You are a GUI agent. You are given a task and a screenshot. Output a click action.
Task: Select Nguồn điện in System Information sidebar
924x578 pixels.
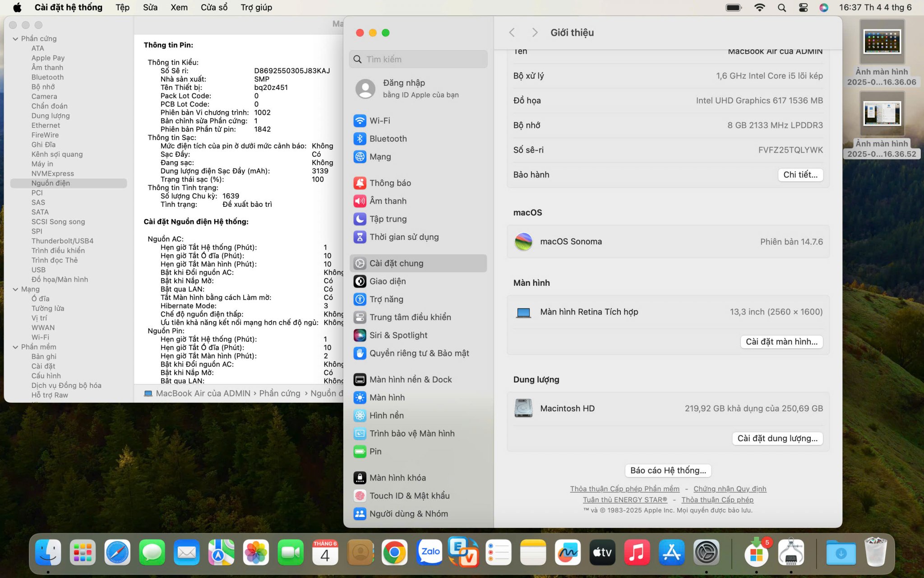click(x=69, y=183)
